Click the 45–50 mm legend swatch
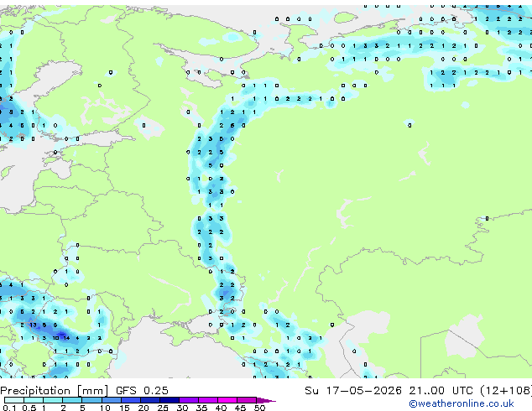The width and height of the screenshot is (532, 411). coord(247,400)
